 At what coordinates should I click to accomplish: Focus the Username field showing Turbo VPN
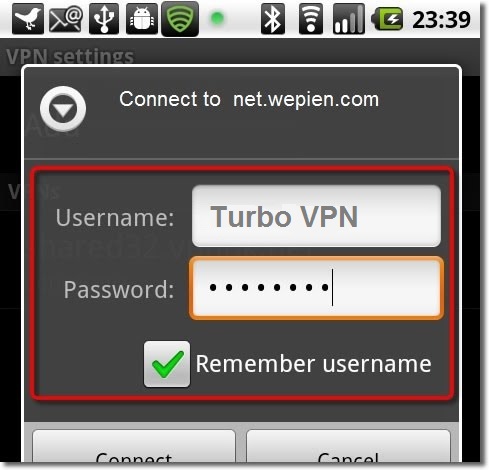tap(316, 216)
